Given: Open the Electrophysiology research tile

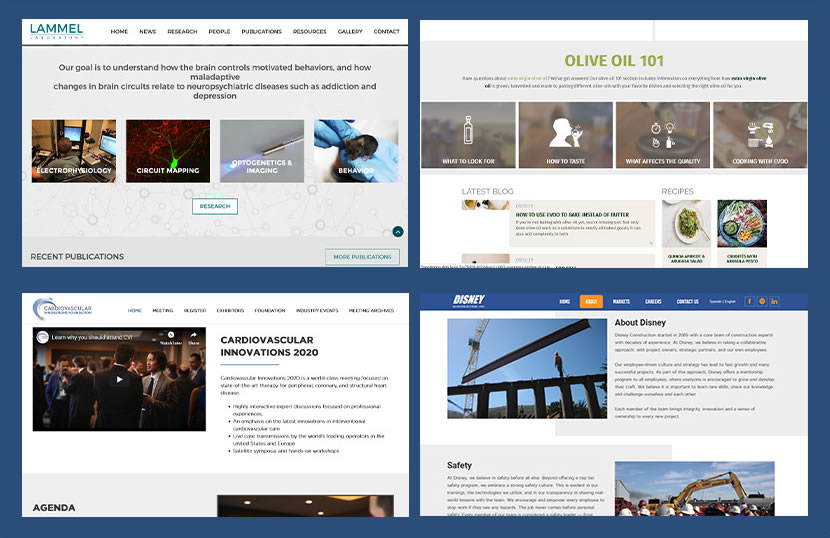Looking at the screenshot, I should point(74,151).
